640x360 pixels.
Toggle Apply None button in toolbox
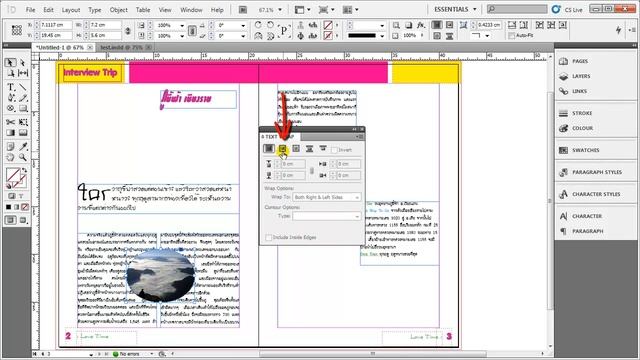click(x=25, y=207)
